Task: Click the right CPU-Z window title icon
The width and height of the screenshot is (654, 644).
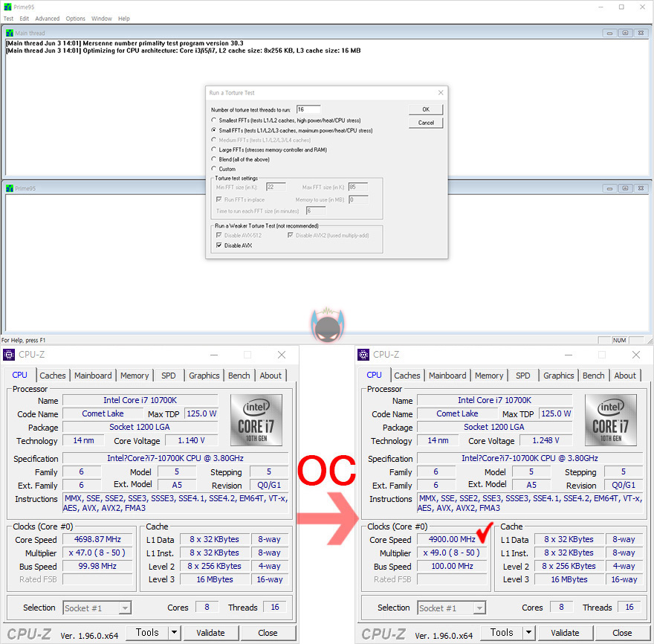Action: (363, 355)
